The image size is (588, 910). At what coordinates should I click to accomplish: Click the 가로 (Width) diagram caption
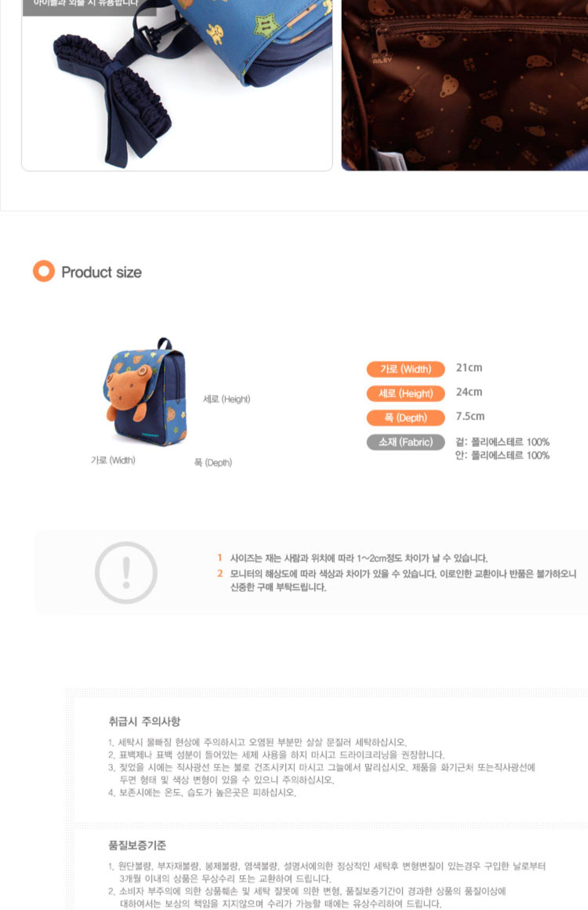pos(113,460)
